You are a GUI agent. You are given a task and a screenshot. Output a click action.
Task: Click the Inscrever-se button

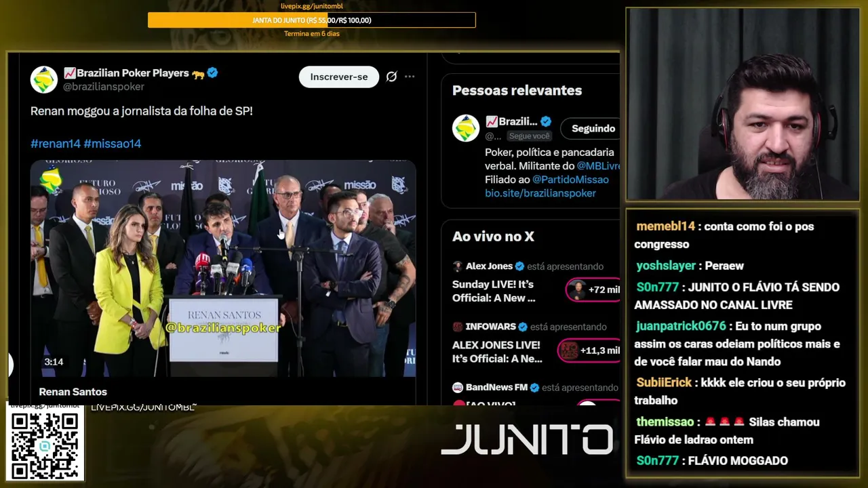(339, 77)
